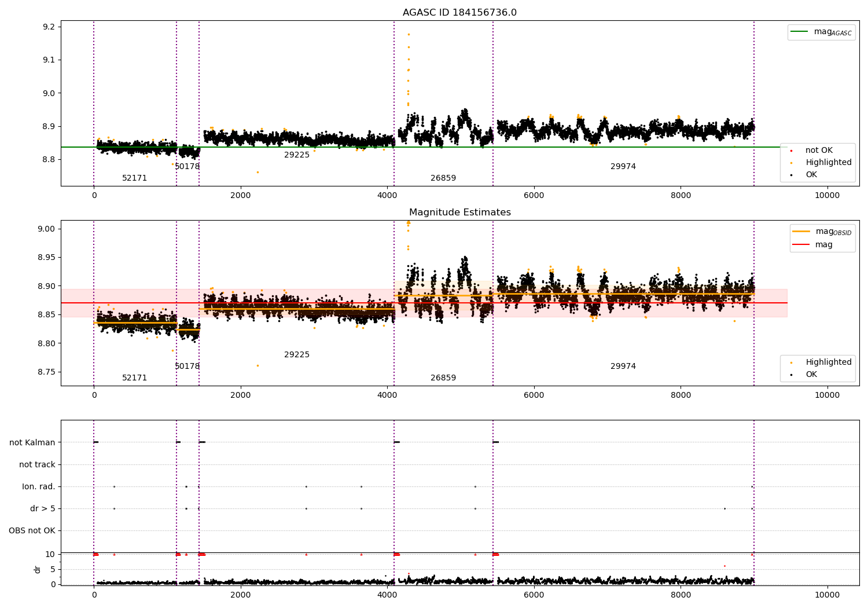Image resolution: width=868 pixels, height=608 pixels.
Task: Click the 9.1 y-axis tick label
Action: [x=49, y=60]
